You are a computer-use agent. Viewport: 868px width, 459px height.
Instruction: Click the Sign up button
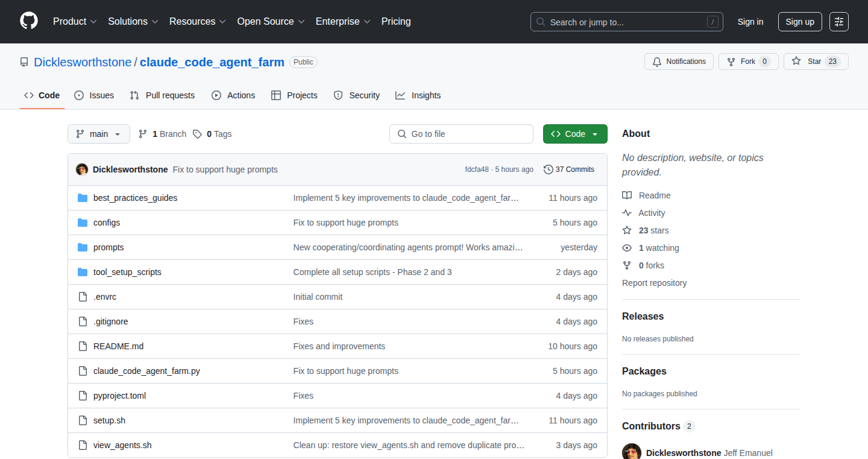[x=800, y=22]
